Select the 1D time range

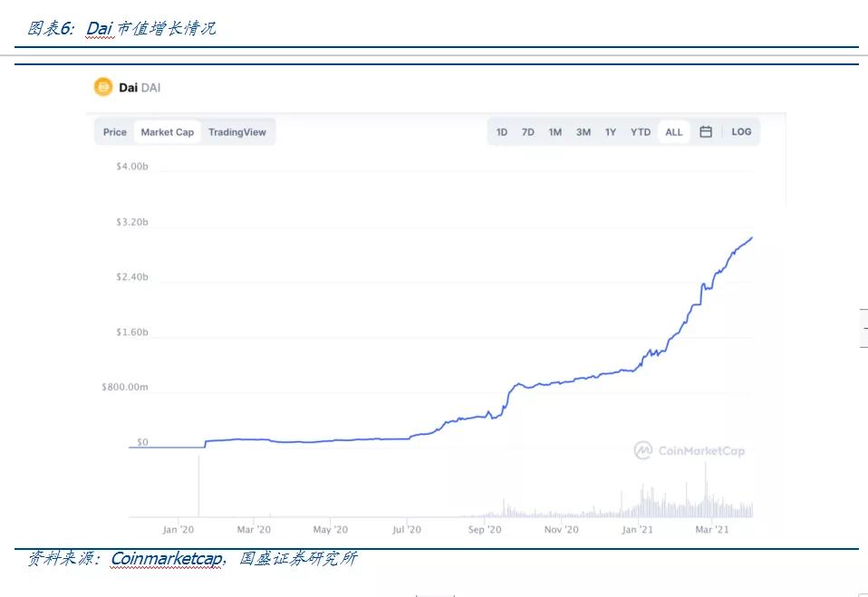(x=502, y=131)
